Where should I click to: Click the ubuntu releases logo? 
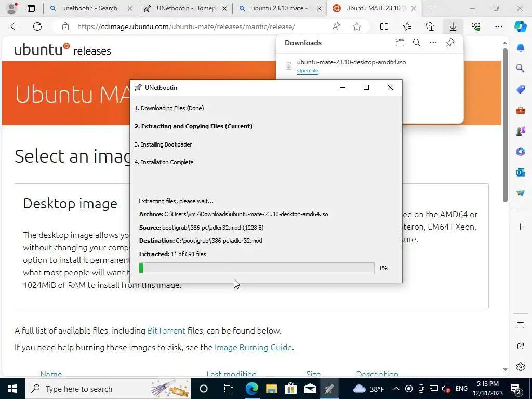click(63, 49)
